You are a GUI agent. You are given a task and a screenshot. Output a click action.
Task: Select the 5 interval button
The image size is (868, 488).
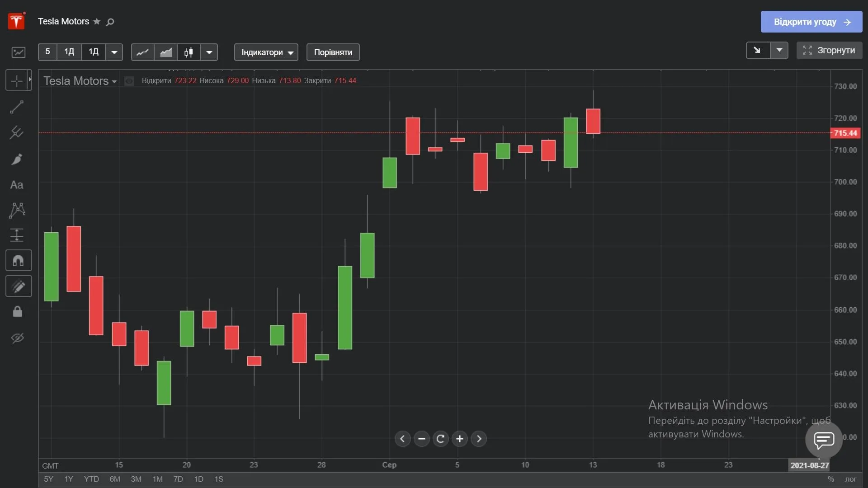click(x=47, y=52)
